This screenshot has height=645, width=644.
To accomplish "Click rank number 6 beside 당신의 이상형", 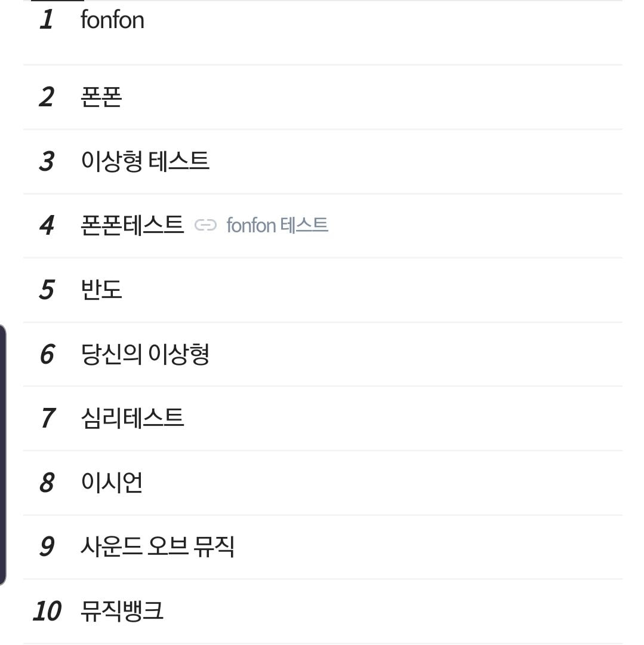I will click(47, 355).
